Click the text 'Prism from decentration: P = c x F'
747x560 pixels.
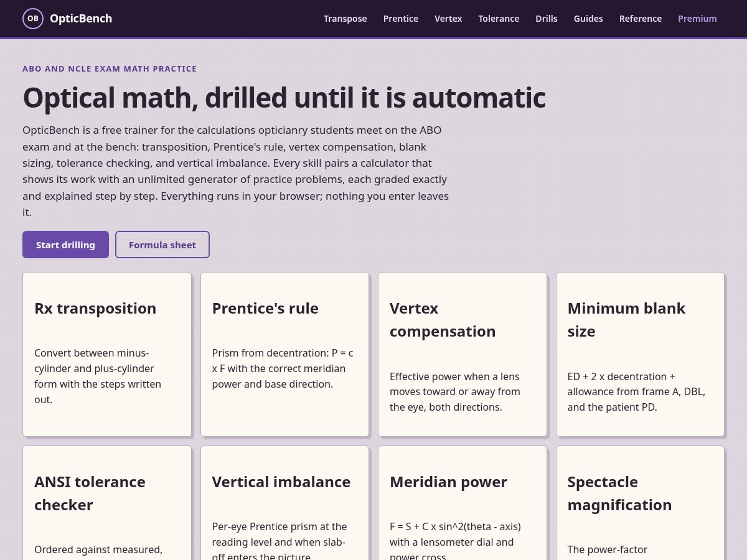(x=283, y=361)
